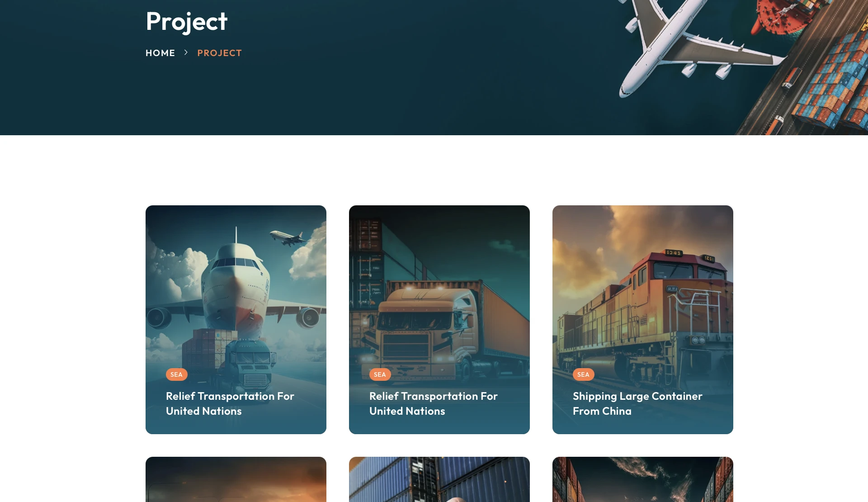The height and width of the screenshot is (502, 868).
Task: Open the sunset sky card in second row
Action: pyautogui.click(x=236, y=479)
